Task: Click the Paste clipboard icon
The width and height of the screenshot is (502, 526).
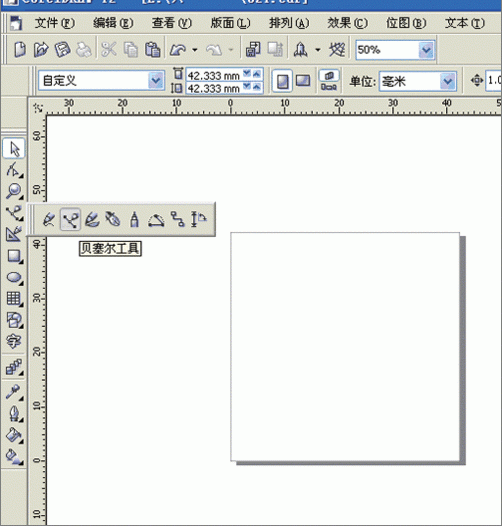Action: [x=152, y=50]
